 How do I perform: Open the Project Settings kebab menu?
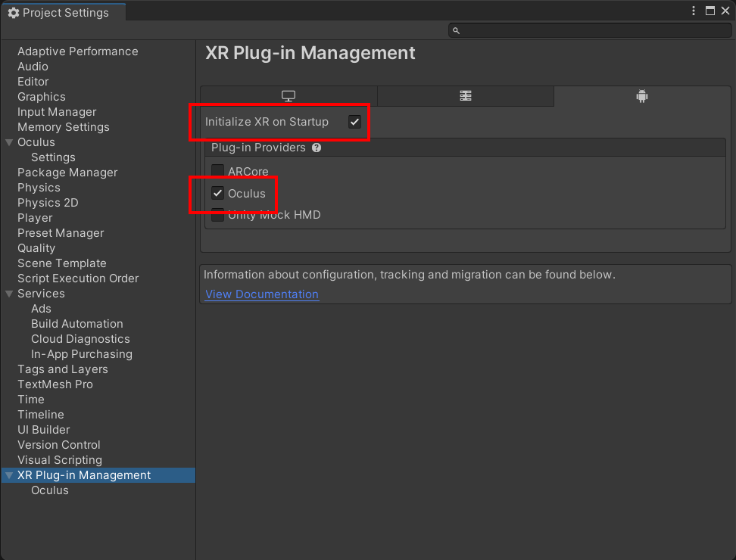coord(694,11)
